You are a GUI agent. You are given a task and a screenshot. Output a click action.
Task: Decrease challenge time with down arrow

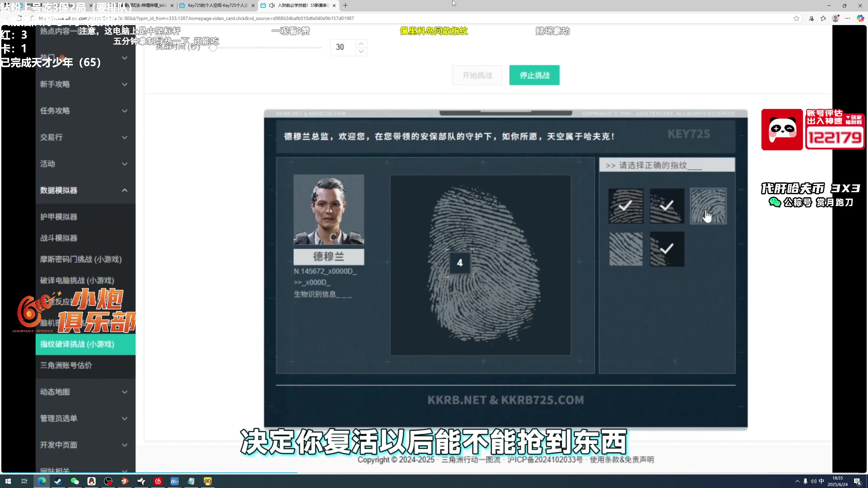361,52
